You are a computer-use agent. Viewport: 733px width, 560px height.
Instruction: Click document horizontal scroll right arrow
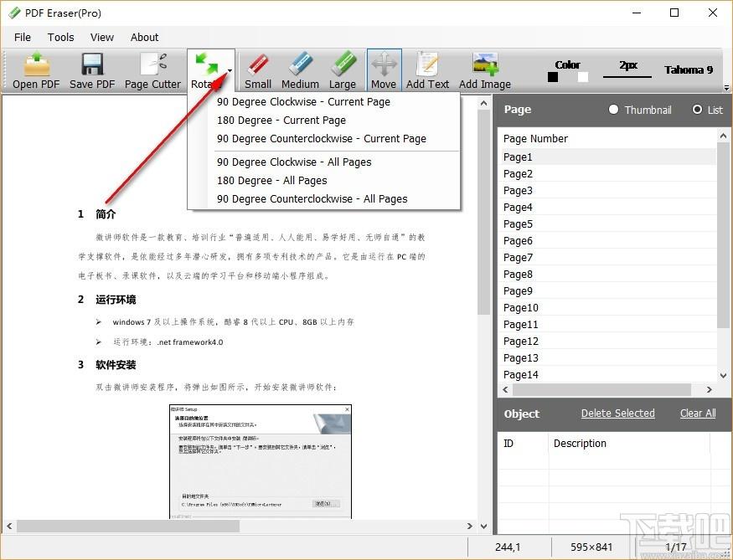point(470,526)
